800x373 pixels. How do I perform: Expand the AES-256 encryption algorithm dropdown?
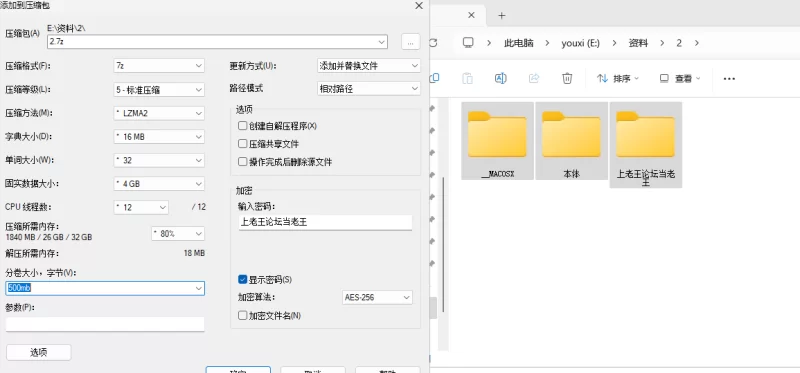pyautogui.click(x=377, y=297)
